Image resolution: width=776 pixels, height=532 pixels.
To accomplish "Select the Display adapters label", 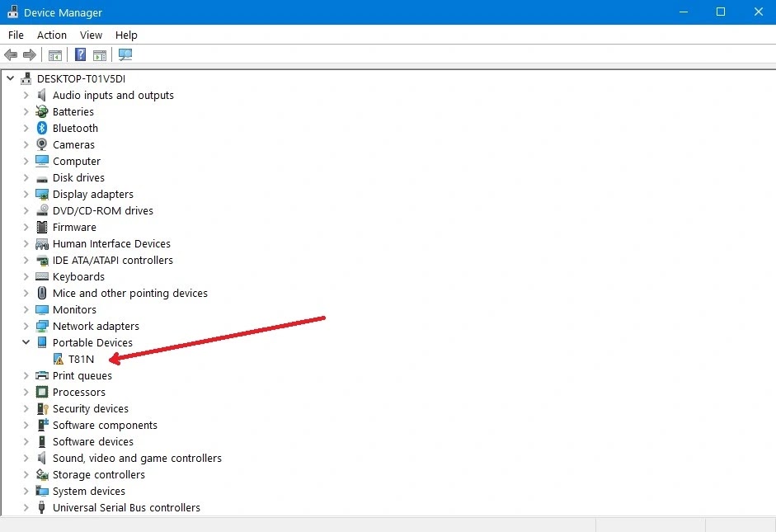I will pyautogui.click(x=93, y=194).
